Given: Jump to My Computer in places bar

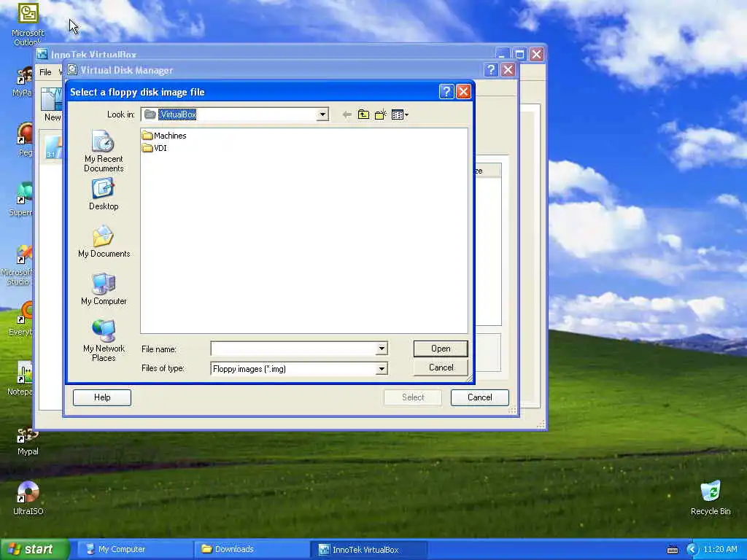Looking at the screenshot, I should (x=104, y=289).
